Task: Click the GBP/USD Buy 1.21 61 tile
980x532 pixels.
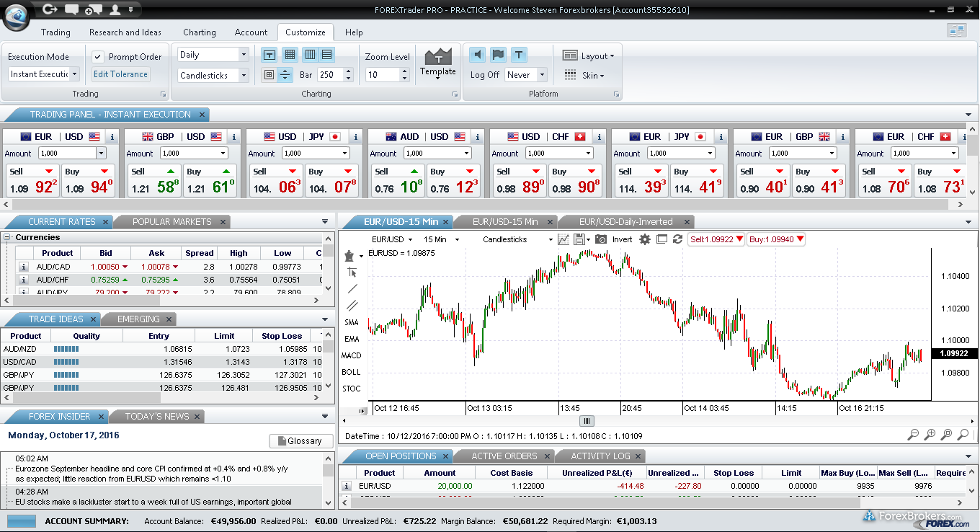Action: tap(210, 181)
